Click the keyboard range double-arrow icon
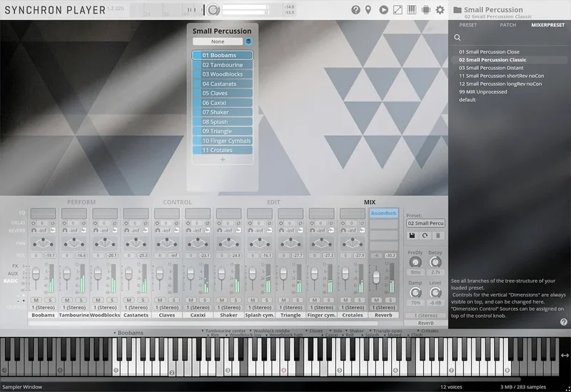This screenshot has width=571, height=392. click(565, 355)
